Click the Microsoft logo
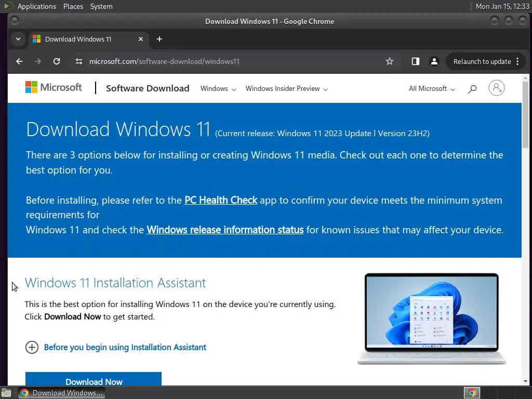 54,87
